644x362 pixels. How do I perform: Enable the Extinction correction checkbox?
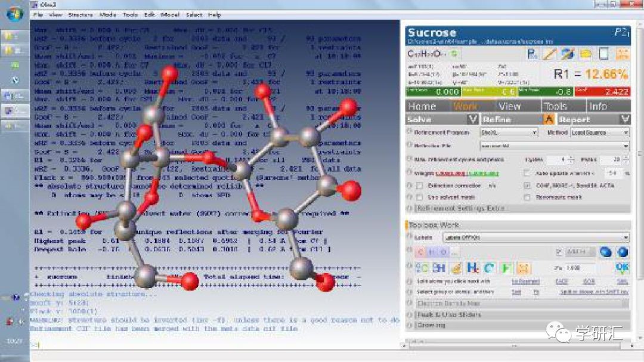point(419,185)
